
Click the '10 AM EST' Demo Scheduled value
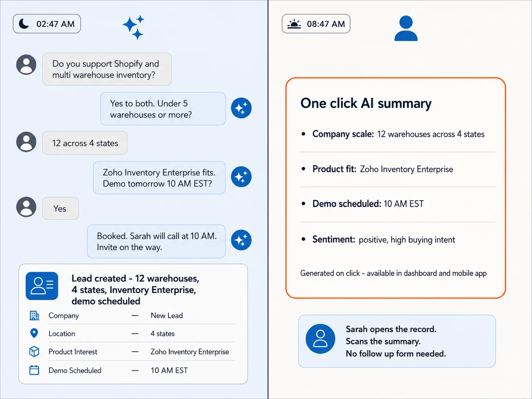click(x=169, y=370)
